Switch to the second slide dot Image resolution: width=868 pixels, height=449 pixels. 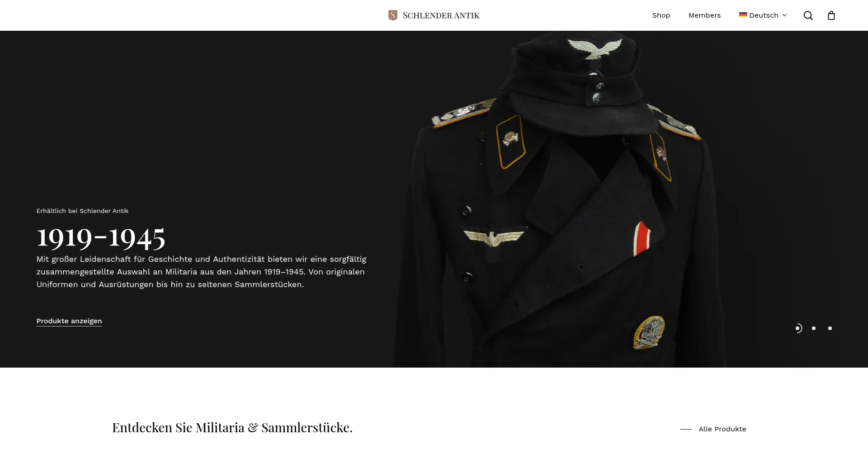click(814, 328)
